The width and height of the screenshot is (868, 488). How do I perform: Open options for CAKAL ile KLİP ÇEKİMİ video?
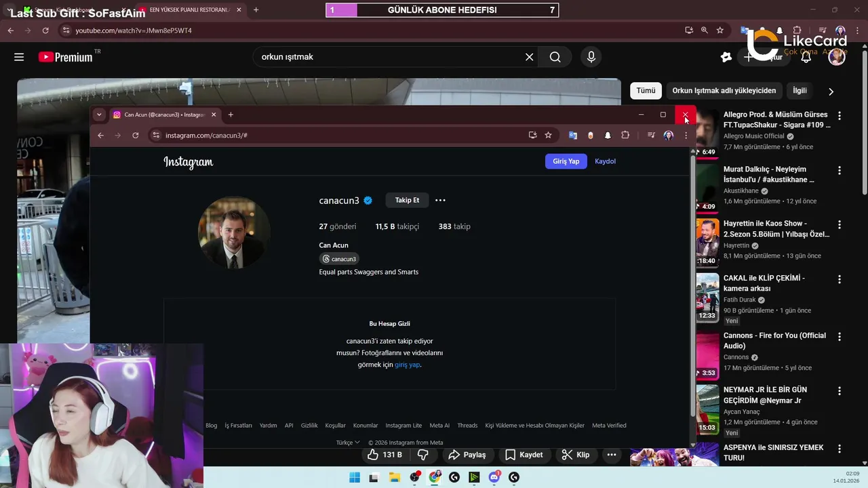click(840, 279)
